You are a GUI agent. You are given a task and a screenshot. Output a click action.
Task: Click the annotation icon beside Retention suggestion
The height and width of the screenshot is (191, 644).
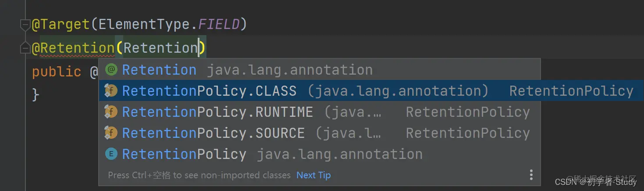point(111,70)
